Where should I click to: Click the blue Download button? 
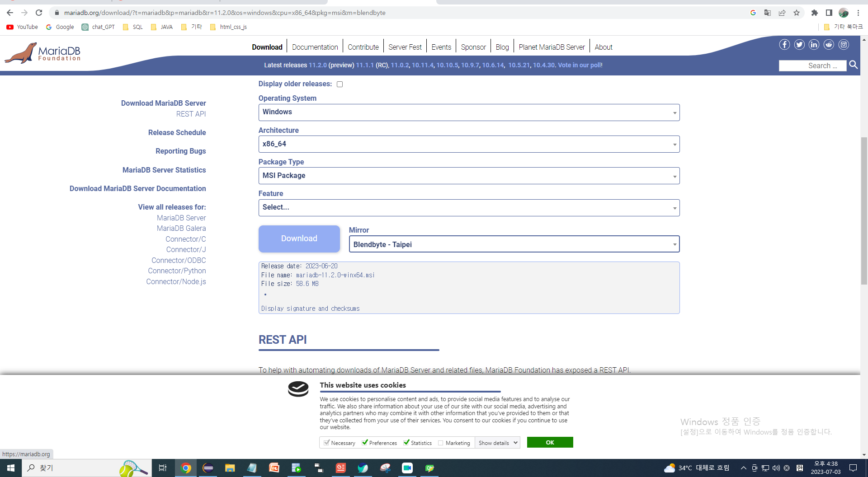299,238
